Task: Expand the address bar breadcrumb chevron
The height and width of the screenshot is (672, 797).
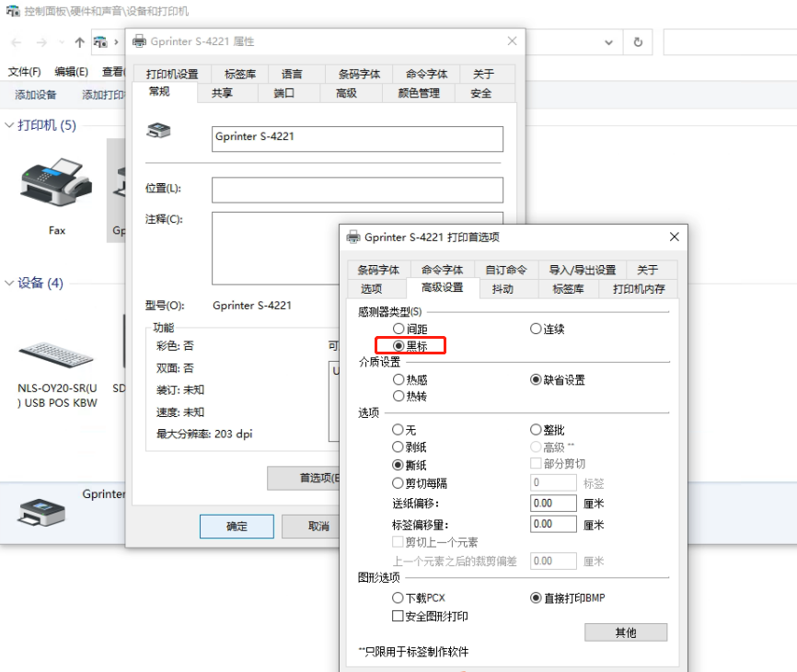Action: point(116,42)
